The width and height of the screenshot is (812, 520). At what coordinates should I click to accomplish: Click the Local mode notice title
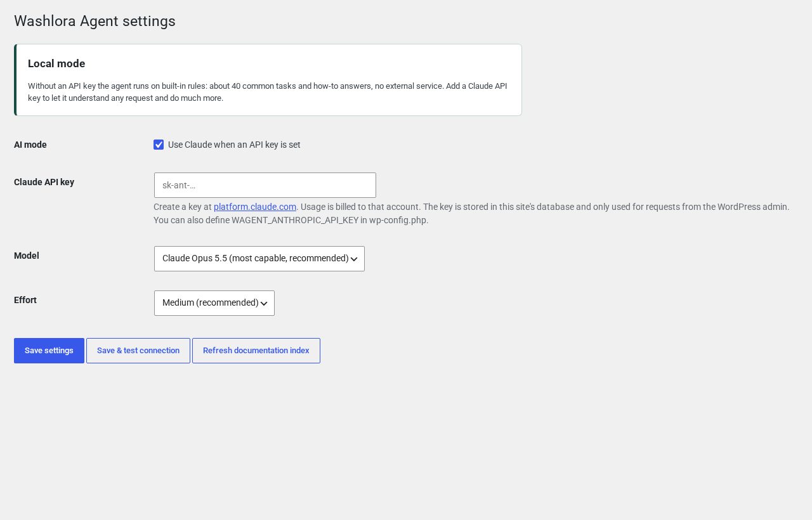(56, 63)
